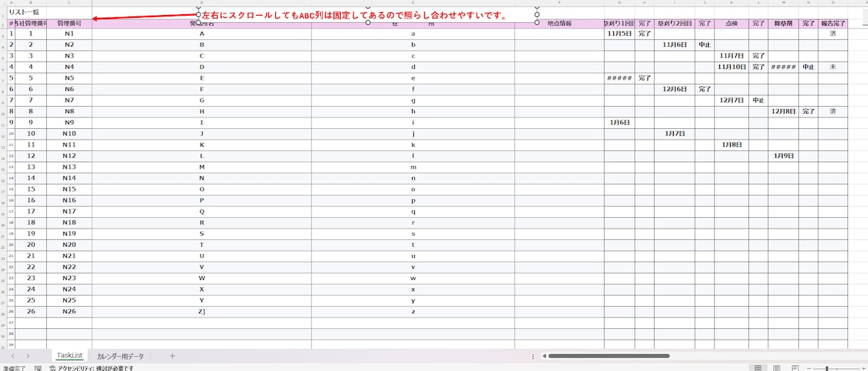Select the cell containing uppercase M

(x=201, y=167)
